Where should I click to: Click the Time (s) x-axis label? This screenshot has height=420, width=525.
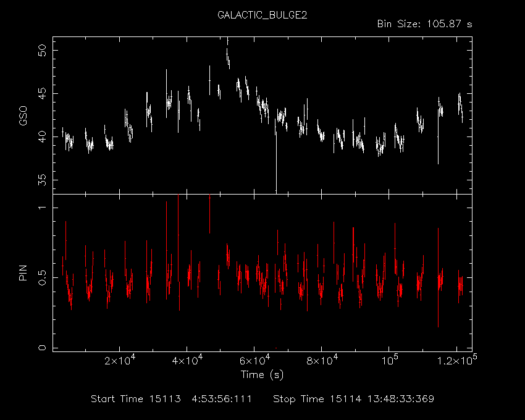pos(262,374)
